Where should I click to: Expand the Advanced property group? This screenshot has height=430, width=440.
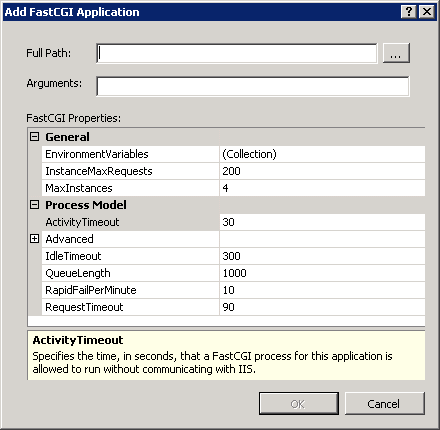pyautogui.click(x=35, y=239)
